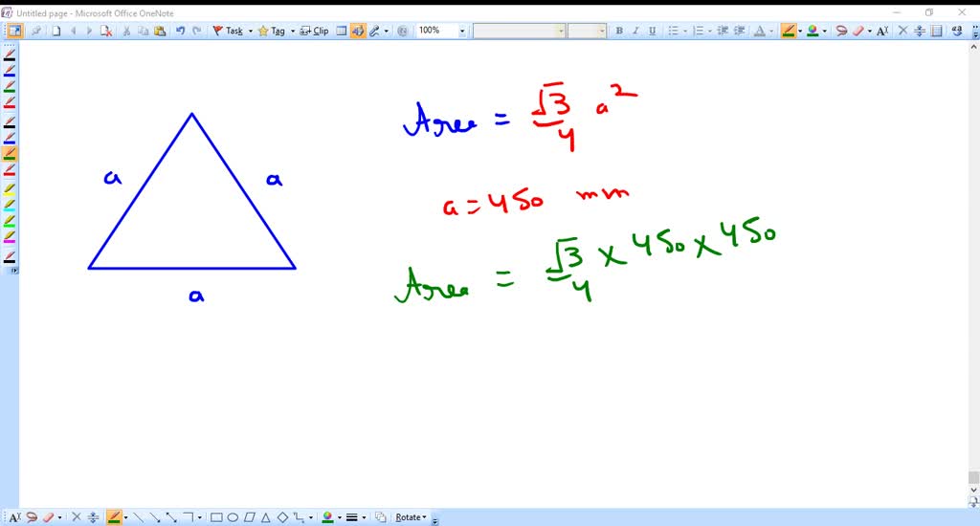This screenshot has width=980, height=526.
Task: Select the single Arrow line tool
Action: click(x=155, y=517)
